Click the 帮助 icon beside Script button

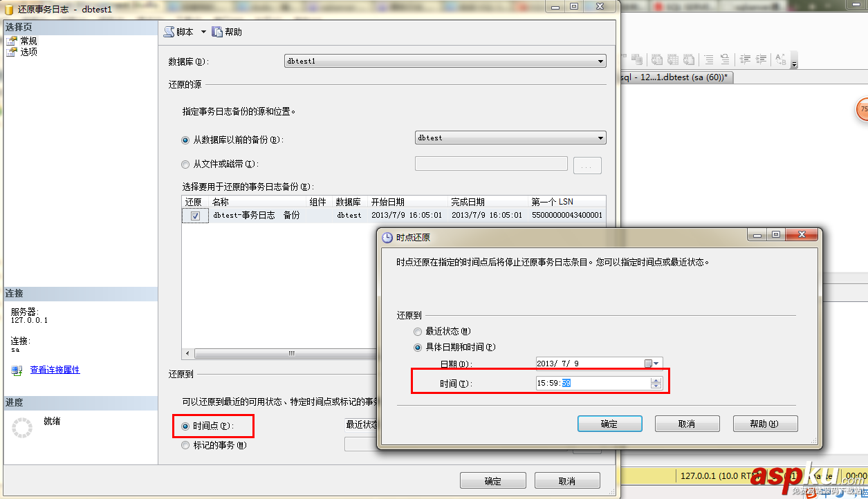pyautogui.click(x=217, y=31)
